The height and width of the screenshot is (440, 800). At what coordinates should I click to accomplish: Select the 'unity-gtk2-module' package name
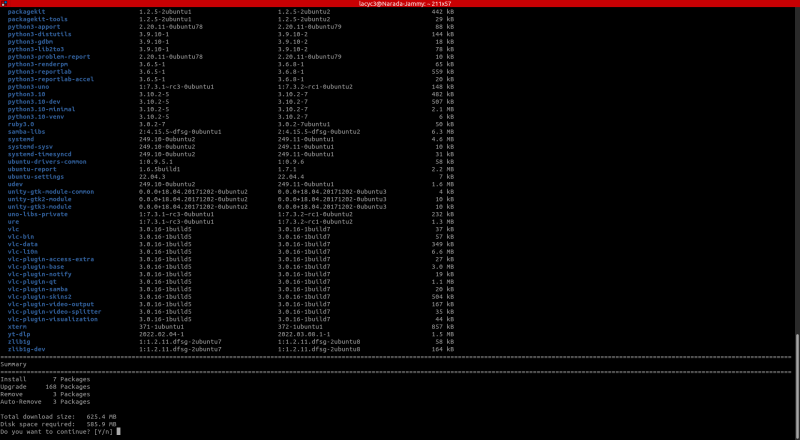(40, 199)
